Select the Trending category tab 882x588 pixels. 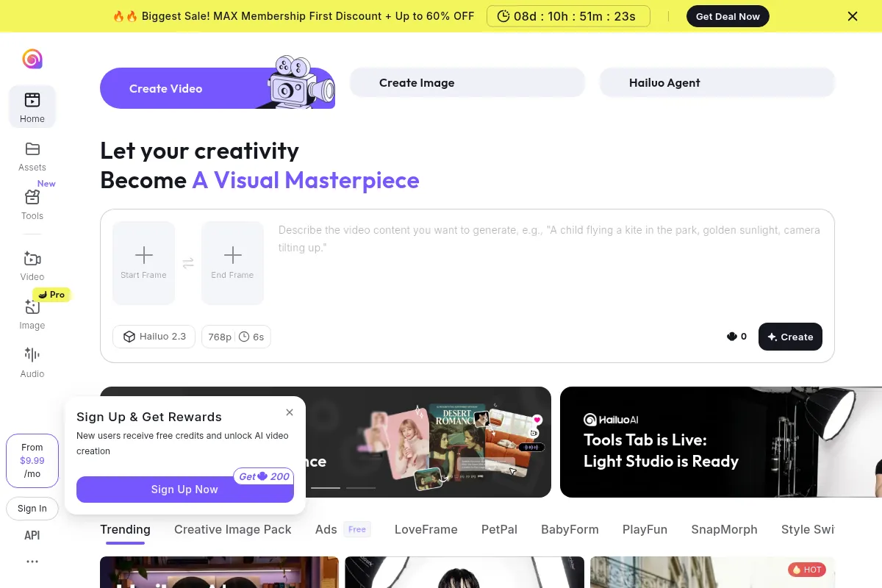tap(125, 529)
